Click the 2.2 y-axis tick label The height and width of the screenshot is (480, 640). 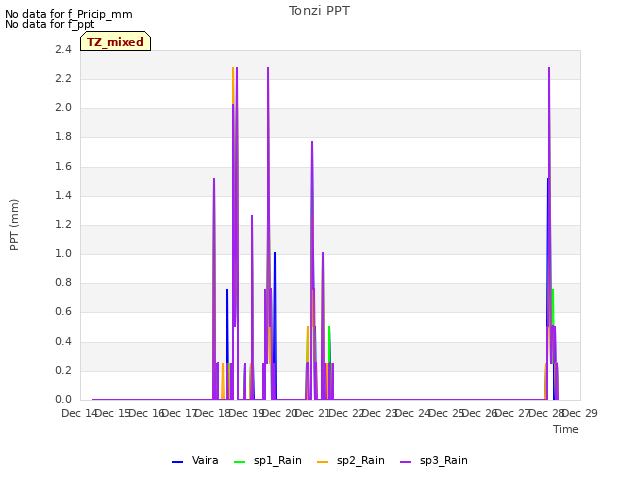pos(63,78)
